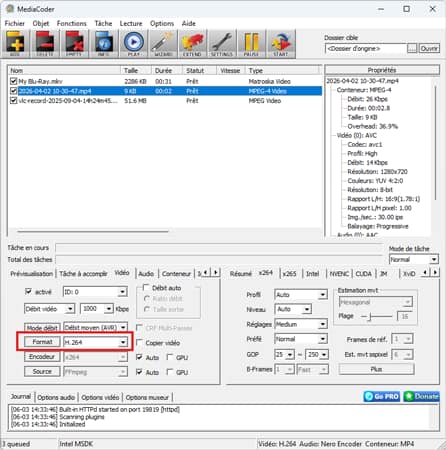Open the Aide menu
The height and width of the screenshot is (450, 446).
(x=189, y=23)
